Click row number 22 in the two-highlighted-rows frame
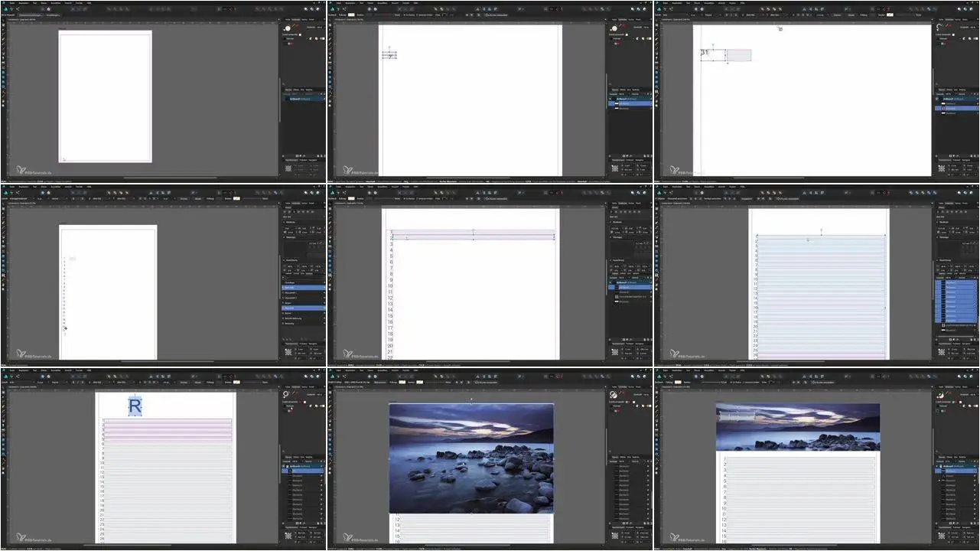This screenshot has width=980, height=551. pos(390,357)
